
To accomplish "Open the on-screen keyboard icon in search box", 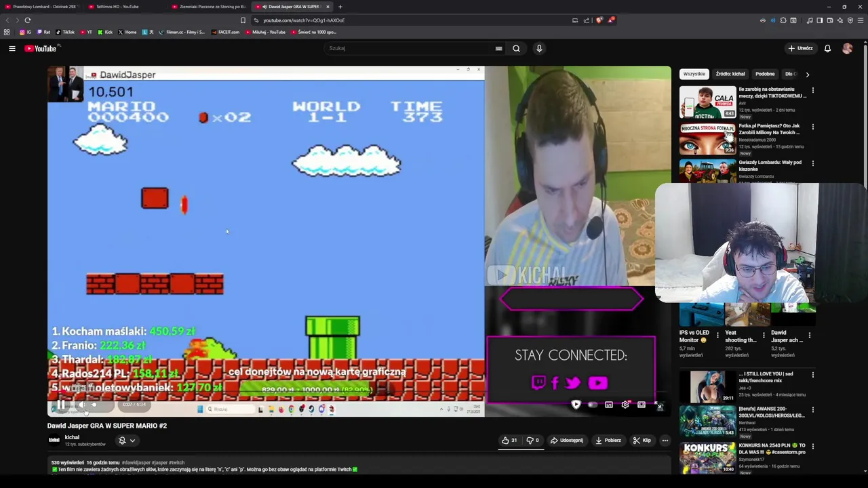I will click(x=498, y=48).
